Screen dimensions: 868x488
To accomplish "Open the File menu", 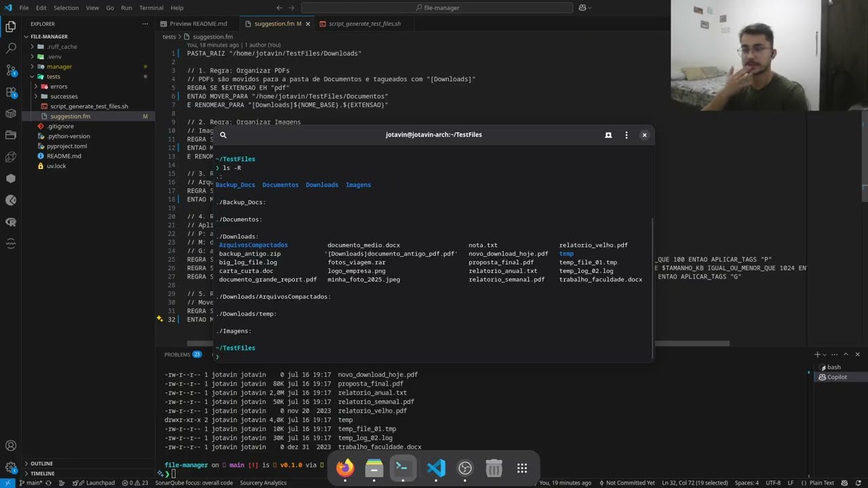I will [x=24, y=7].
